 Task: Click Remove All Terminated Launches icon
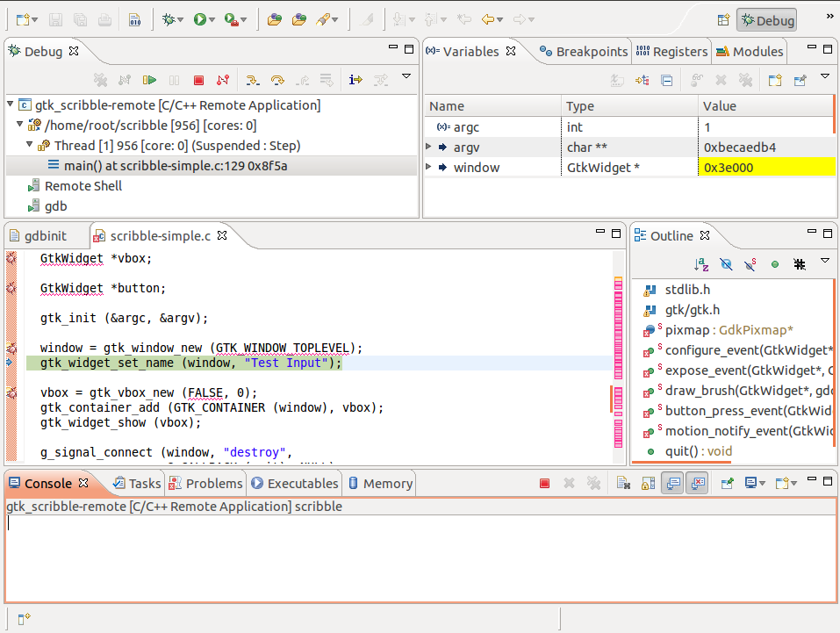[x=100, y=81]
